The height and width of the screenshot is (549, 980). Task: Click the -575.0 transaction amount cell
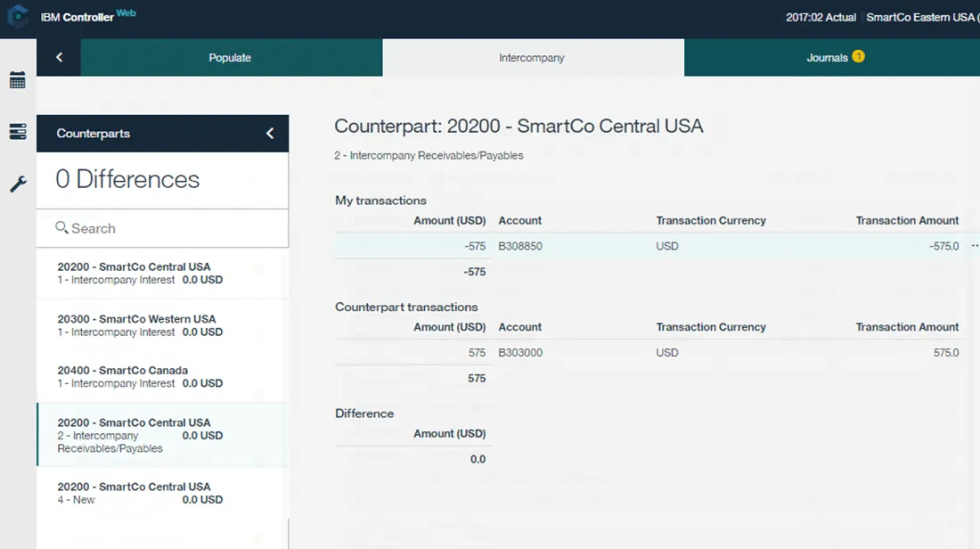[943, 246]
